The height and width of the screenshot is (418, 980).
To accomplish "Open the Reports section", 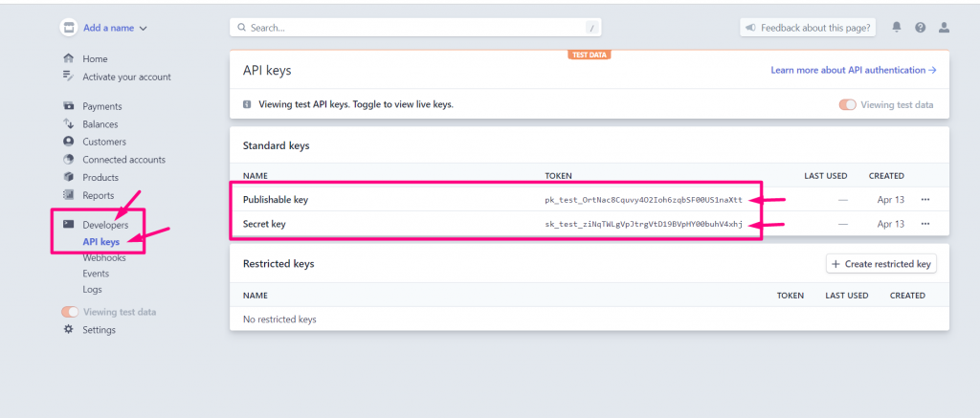I will 99,195.
